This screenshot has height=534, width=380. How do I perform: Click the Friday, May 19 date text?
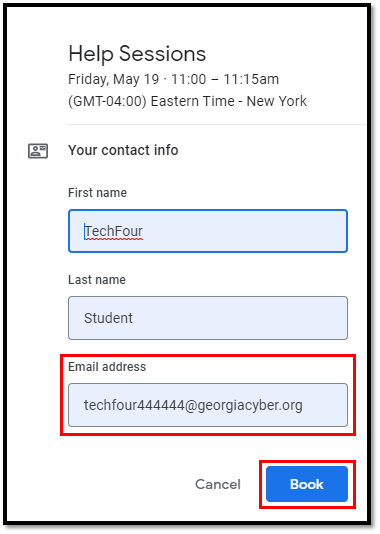[x=113, y=80]
